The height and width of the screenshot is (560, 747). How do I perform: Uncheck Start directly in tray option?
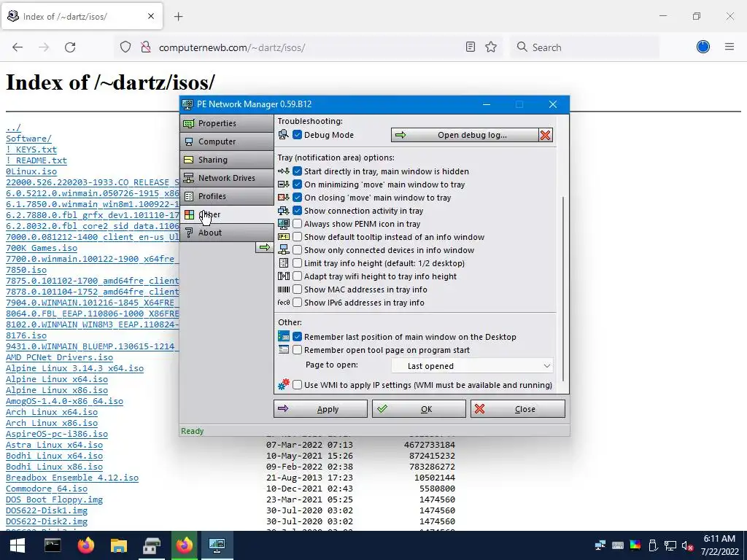298,171
